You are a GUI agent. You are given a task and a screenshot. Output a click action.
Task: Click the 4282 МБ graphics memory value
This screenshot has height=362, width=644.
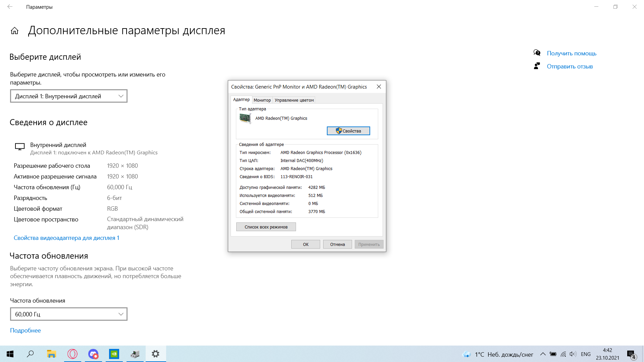pyautogui.click(x=317, y=188)
